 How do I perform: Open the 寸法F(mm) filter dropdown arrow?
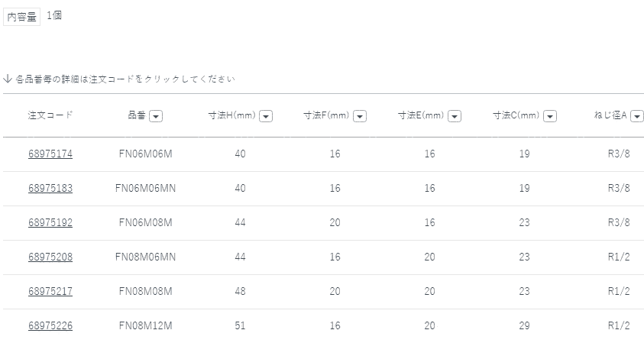coord(360,116)
